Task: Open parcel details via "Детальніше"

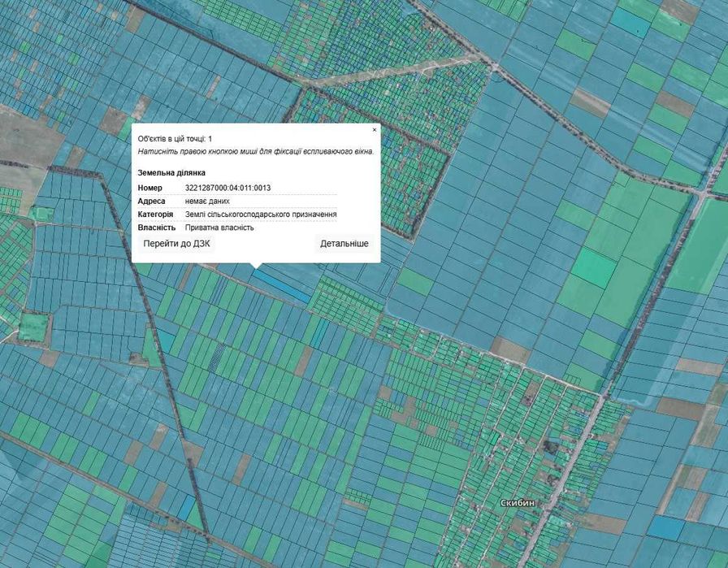Action: coord(344,243)
